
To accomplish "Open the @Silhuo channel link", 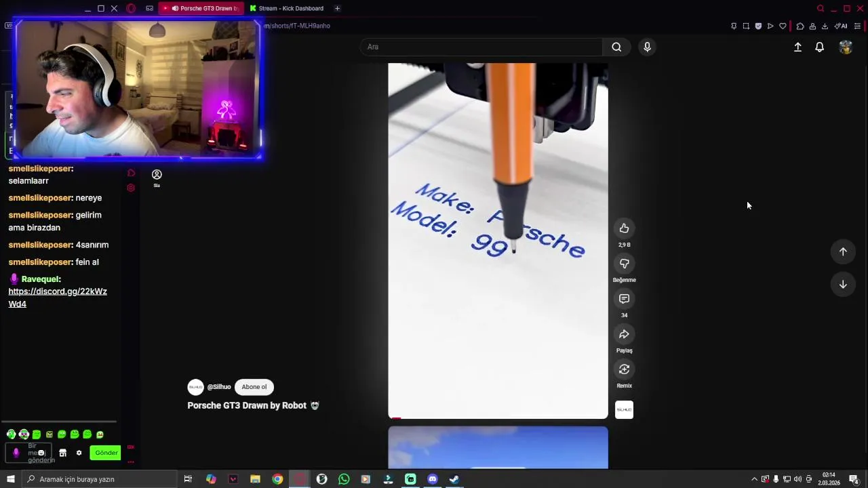I will coord(219,387).
